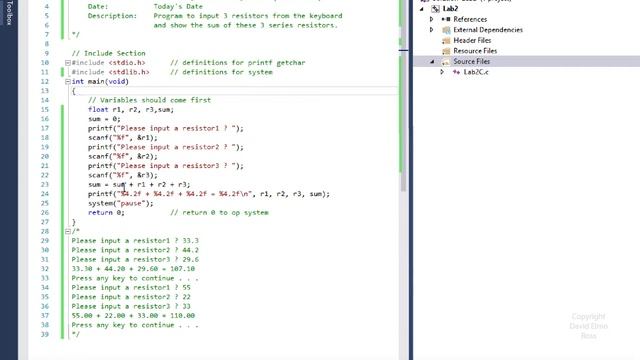The height and width of the screenshot is (360, 640).
Task: Click the Lab2C.c file icon
Action: [x=456, y=72]
